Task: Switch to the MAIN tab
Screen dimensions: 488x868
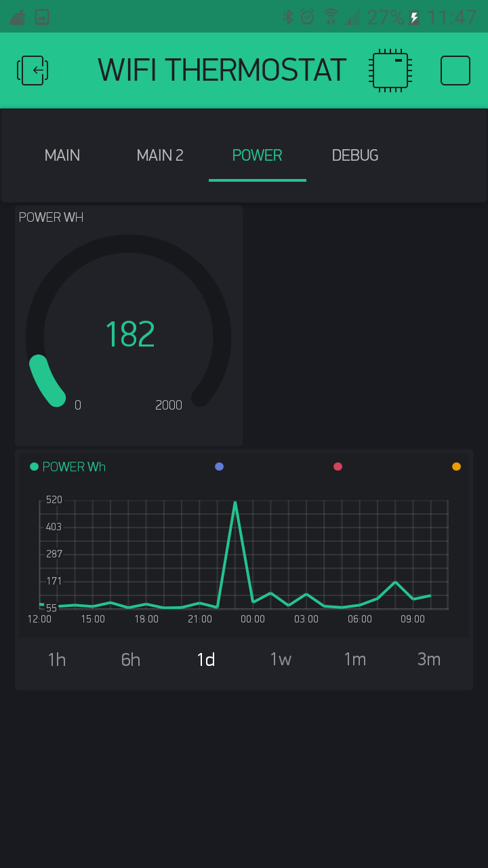Action: 62,155
